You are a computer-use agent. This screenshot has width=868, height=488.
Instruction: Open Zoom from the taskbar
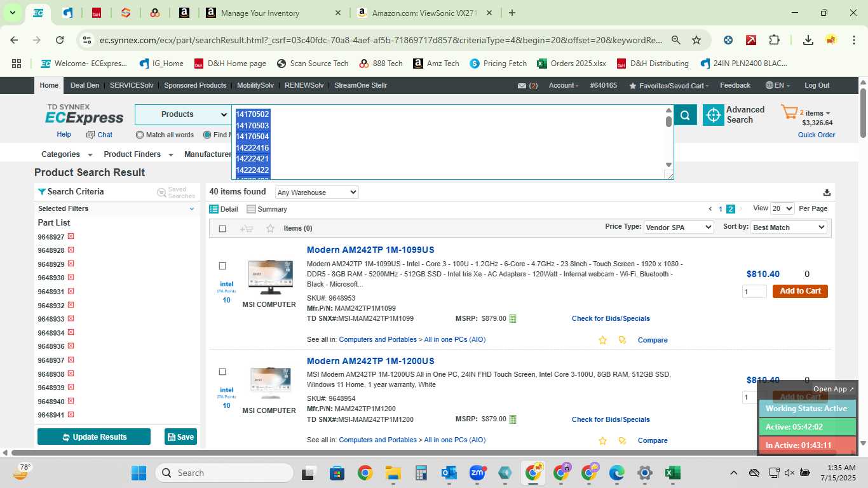click(x=477, y=473)
